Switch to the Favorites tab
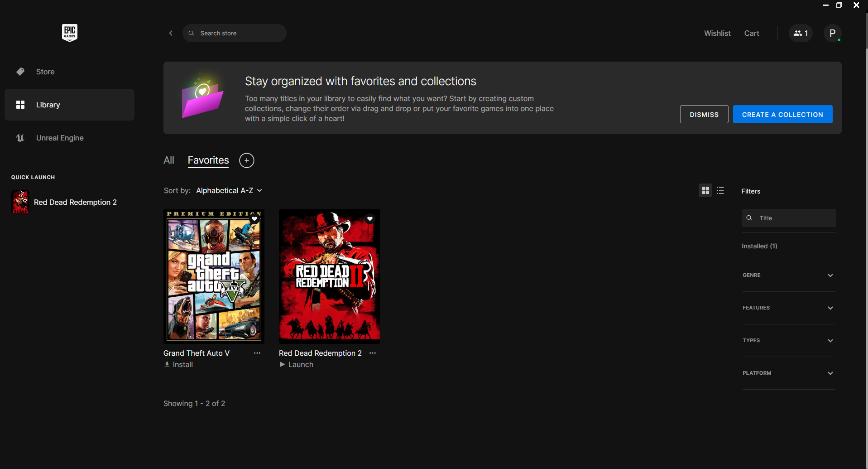Viewport: 868px width, 469px height. [208, 160]
